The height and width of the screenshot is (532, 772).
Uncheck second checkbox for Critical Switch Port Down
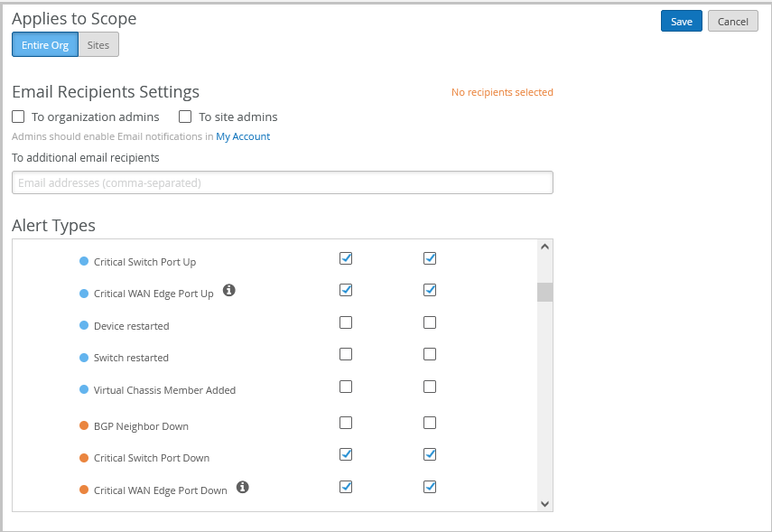pos(430,454)
